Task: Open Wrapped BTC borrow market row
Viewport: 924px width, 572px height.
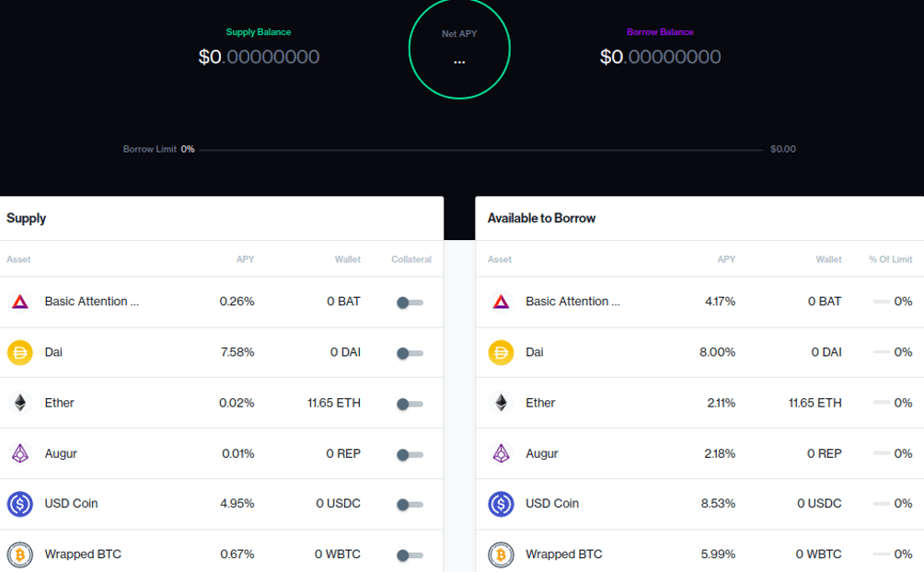Action: [563, 555]
